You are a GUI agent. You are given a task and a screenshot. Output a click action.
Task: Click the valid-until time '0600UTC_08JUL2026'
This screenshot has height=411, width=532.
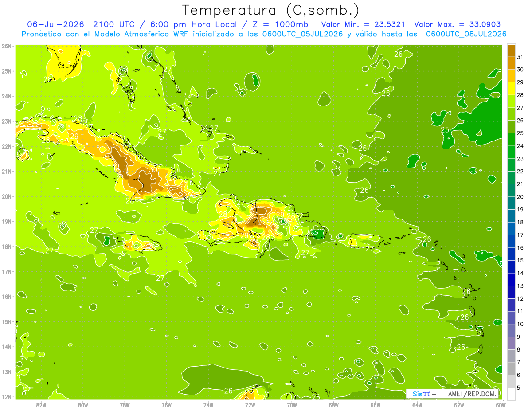click(x=466, y=34)
